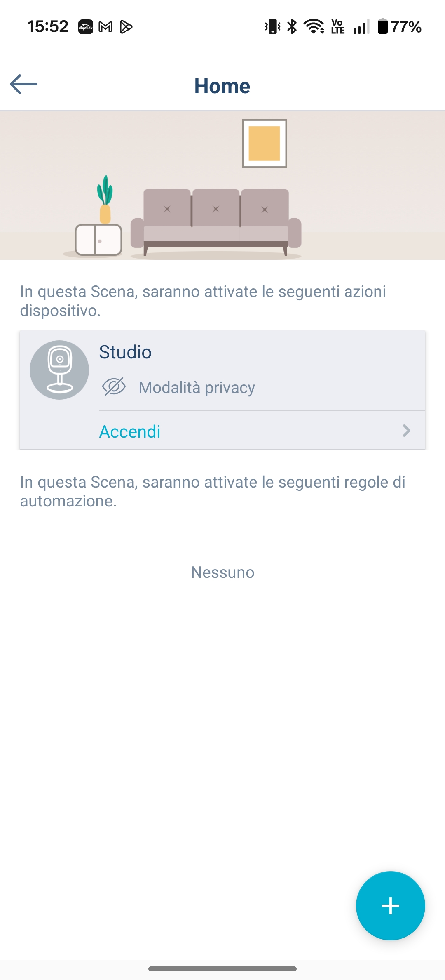Tap the vibrate mode status icon
The image size is (445, 980).
272,27
